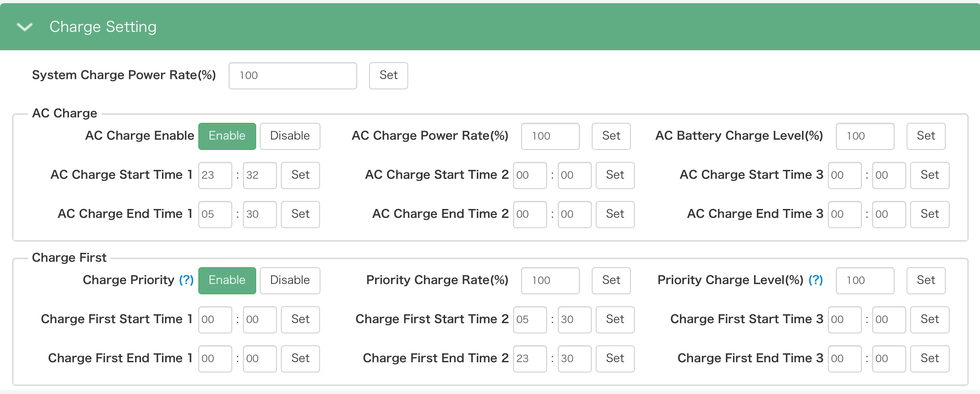Screen dimensions: 980x394
Task: Click Charge First Start Time 3 hour field
Action: 845,319
